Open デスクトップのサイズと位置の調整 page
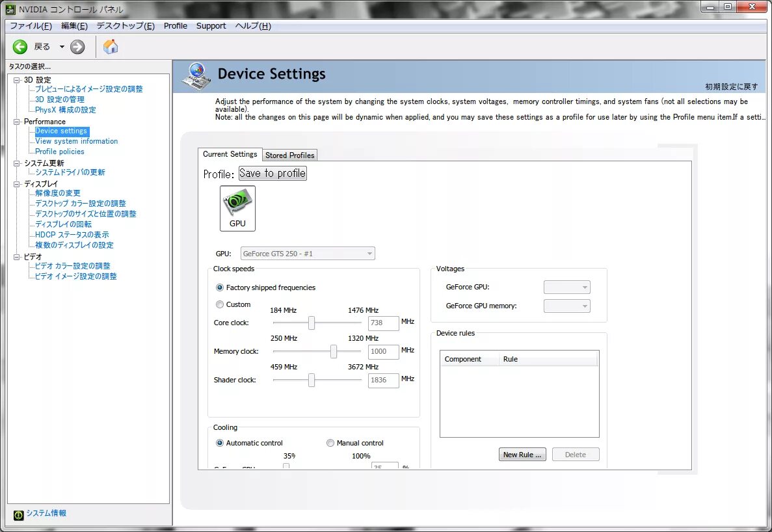The image size is (772, 532). coord(86,213)
